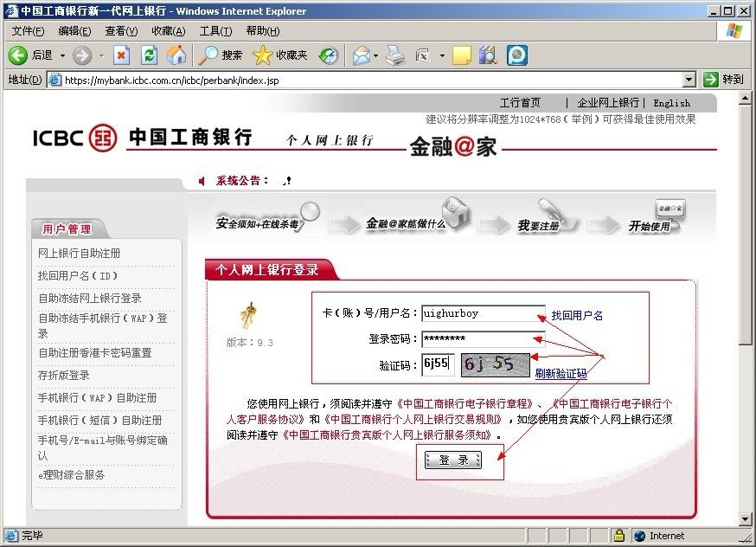756x547 pixels.
Task: Open the 工具(T) menu
Action: coord(215,31)
